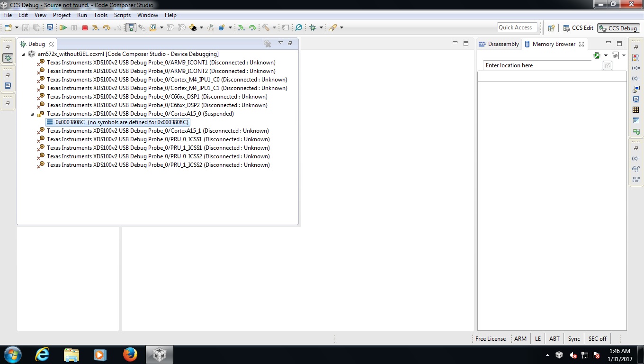
Task: Select the Memory Browser tab
Action: coord(554,44)
